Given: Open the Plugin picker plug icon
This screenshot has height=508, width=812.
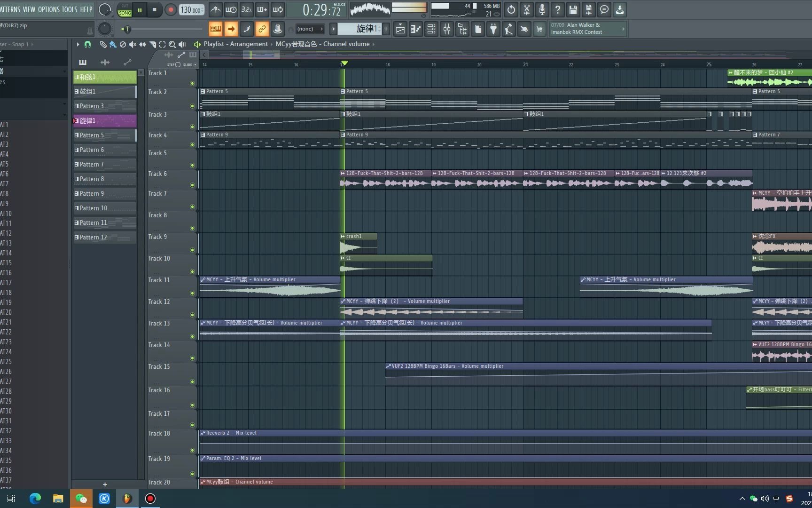Looking at the screenshot, I should 493,29.
